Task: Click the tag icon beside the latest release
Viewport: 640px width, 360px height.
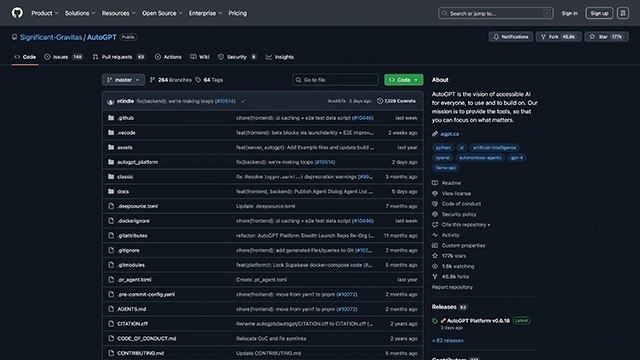Action: click(435, 321)
